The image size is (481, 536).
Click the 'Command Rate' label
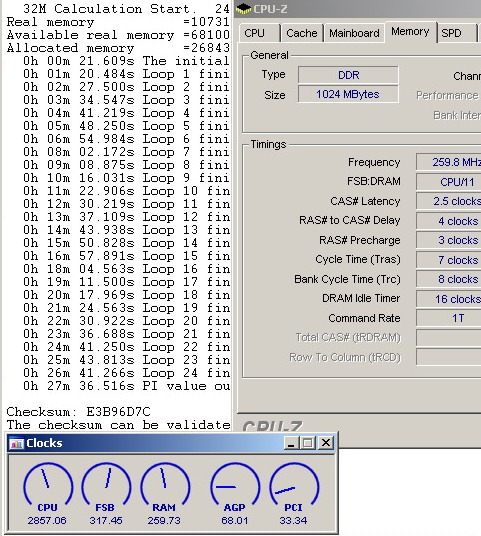click(364, 318)
